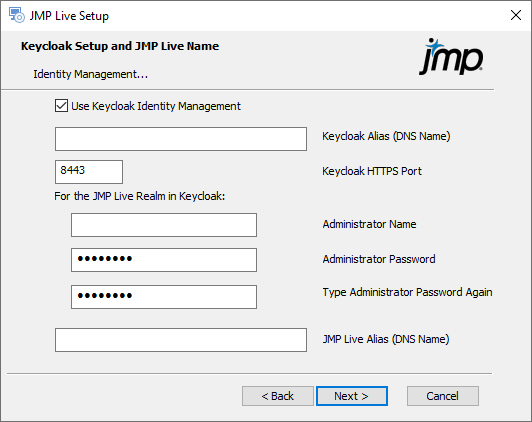Focus the Administrator Name field
532x422 pixels.
(x=164, y=225)
